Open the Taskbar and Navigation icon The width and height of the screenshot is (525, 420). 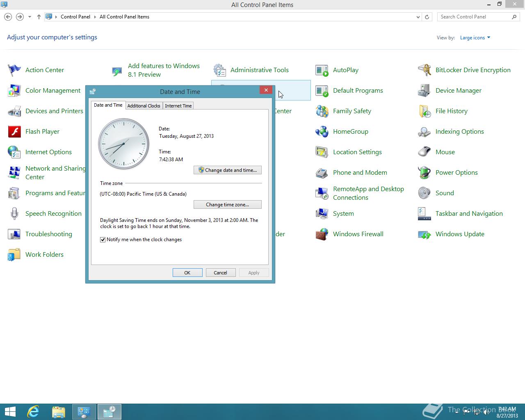tap(425, 214)
